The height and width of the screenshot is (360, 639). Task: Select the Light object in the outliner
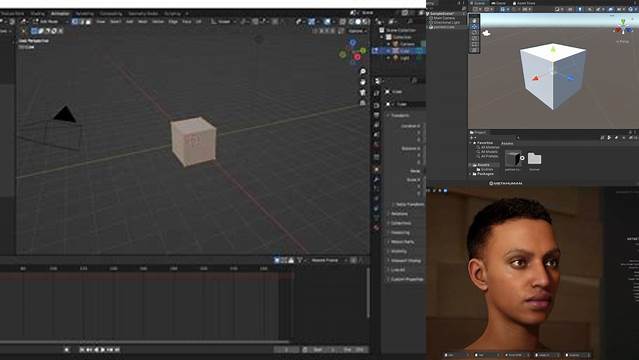click(x=404, y=58)
